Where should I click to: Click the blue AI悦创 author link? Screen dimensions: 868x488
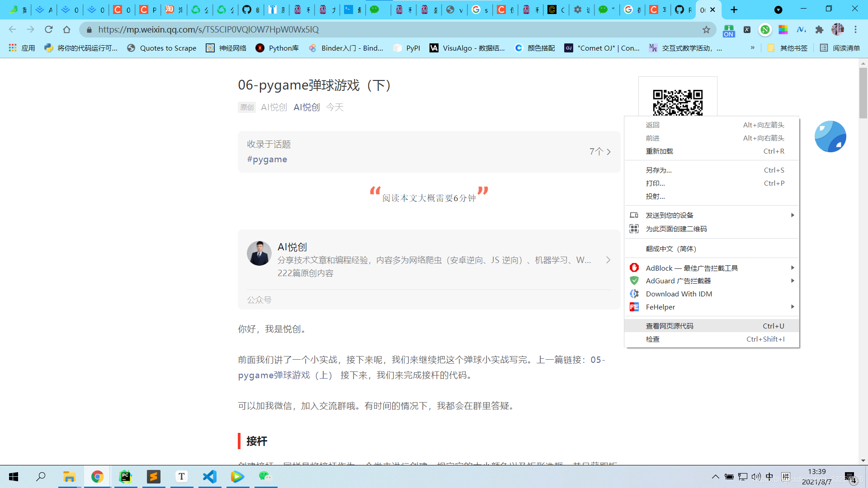[307, 108]
